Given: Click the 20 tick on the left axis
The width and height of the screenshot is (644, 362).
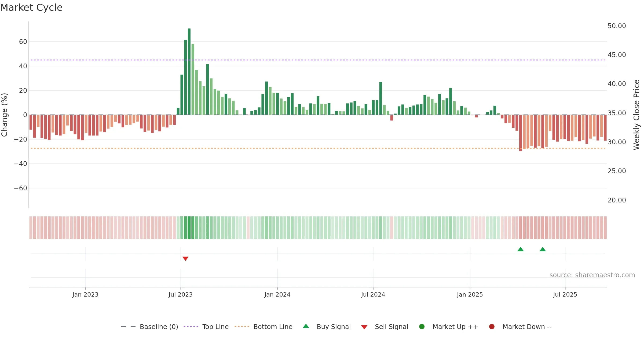Looking at the screenshot, I should point(23,90).
